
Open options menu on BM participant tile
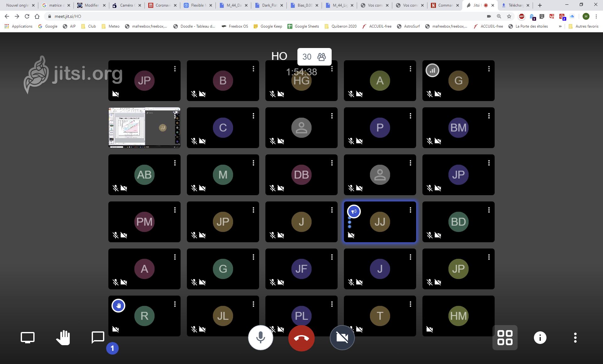[x=489, y=116]
